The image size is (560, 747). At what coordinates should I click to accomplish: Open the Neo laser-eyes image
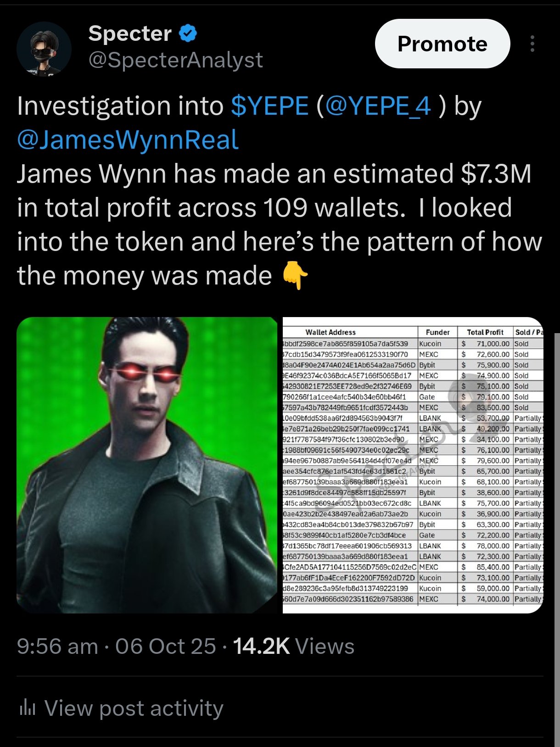(x=147, y=465)
